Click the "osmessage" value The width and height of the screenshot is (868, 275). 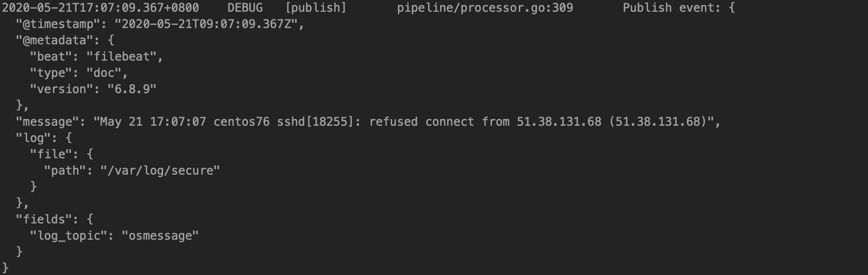click(160, 236)
